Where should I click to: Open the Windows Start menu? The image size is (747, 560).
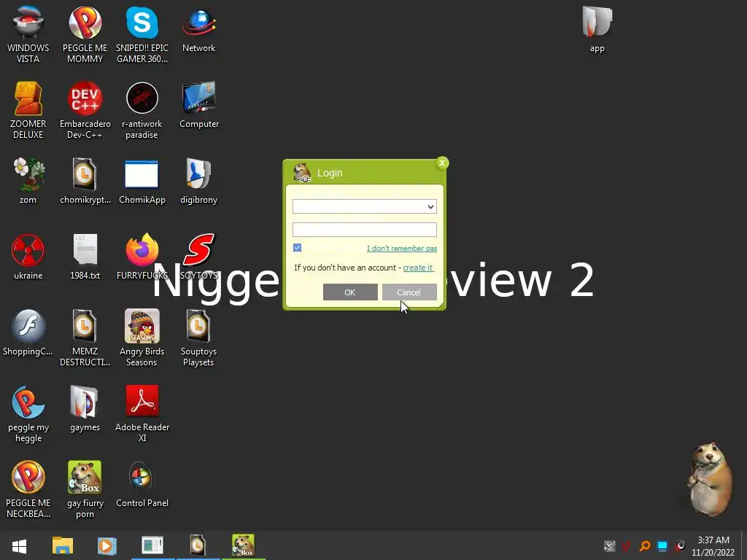[19, 545]
